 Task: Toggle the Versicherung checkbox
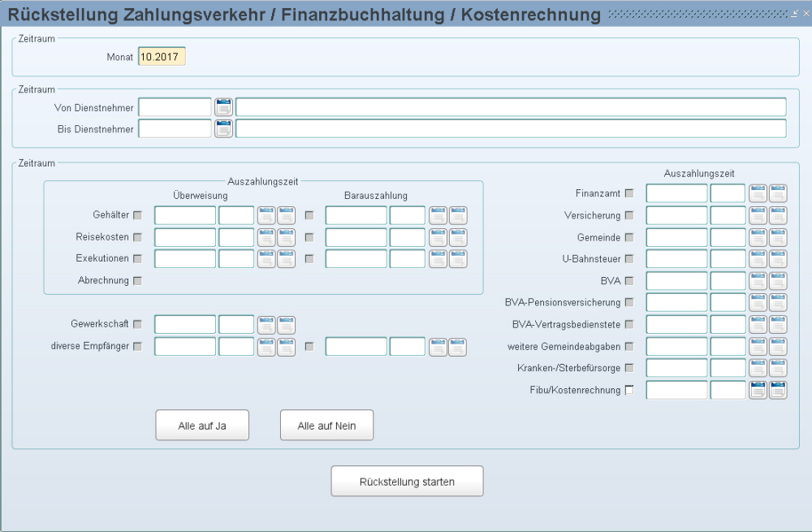(x=628, y=215)
